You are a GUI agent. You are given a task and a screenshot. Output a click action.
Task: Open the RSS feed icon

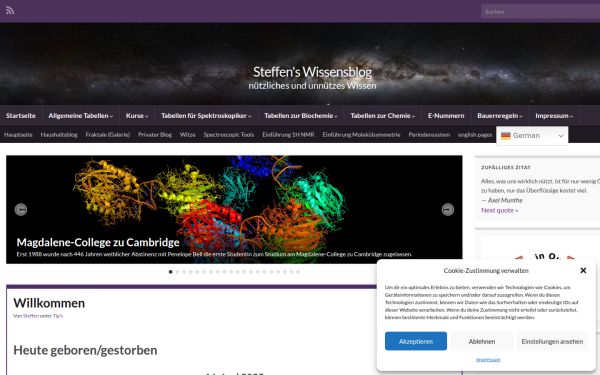(x=10, y=11)
